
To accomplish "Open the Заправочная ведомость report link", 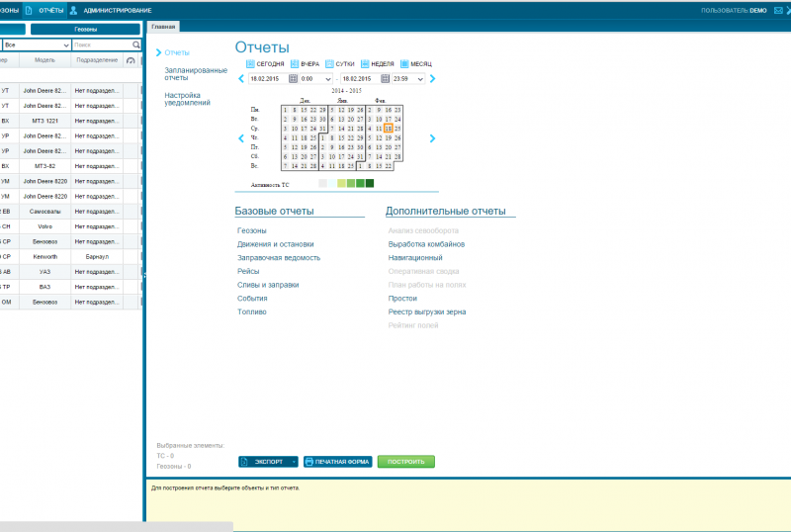I will [x=279, y=257].
